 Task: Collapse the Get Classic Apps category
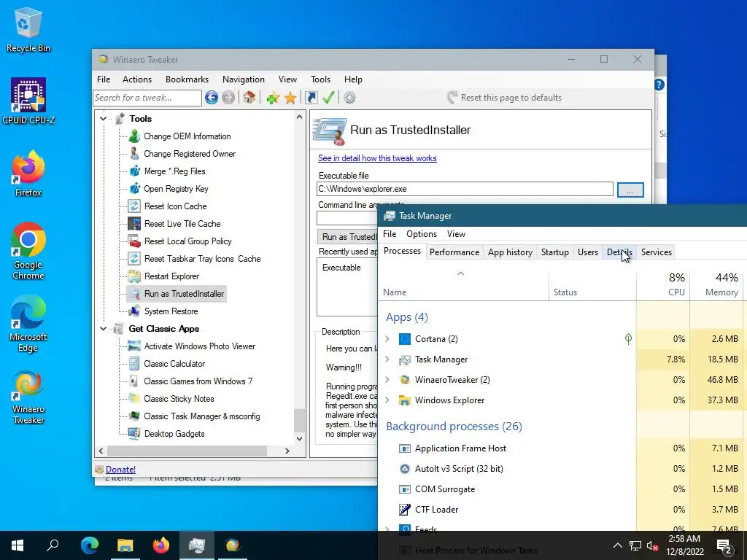pyautogui.click(x=103, y=329)
